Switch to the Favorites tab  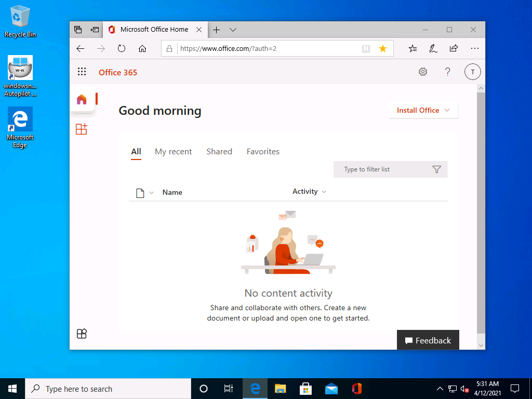(x=263, y=152)
